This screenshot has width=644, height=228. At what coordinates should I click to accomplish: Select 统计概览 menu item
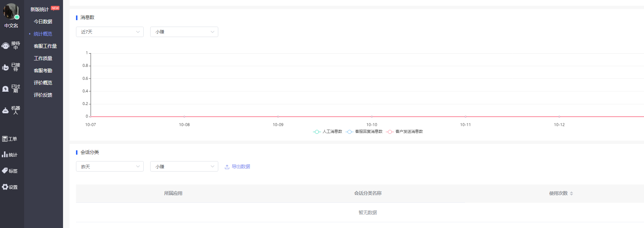pyautogui.click(x=43, y=34)
